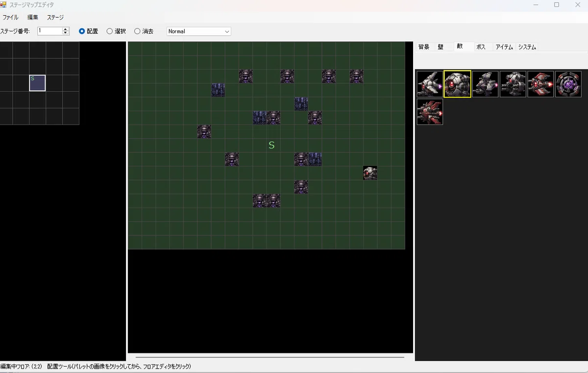The image size is (588, 373).
Task: Click the 配置ツール hint in the status bar
Action: 119,366
